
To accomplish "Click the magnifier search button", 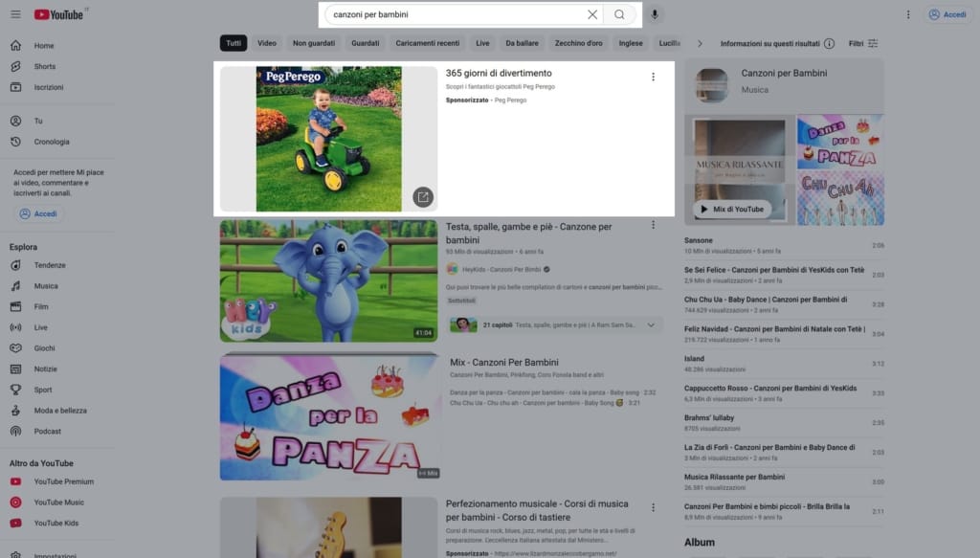I will [619, 14].
